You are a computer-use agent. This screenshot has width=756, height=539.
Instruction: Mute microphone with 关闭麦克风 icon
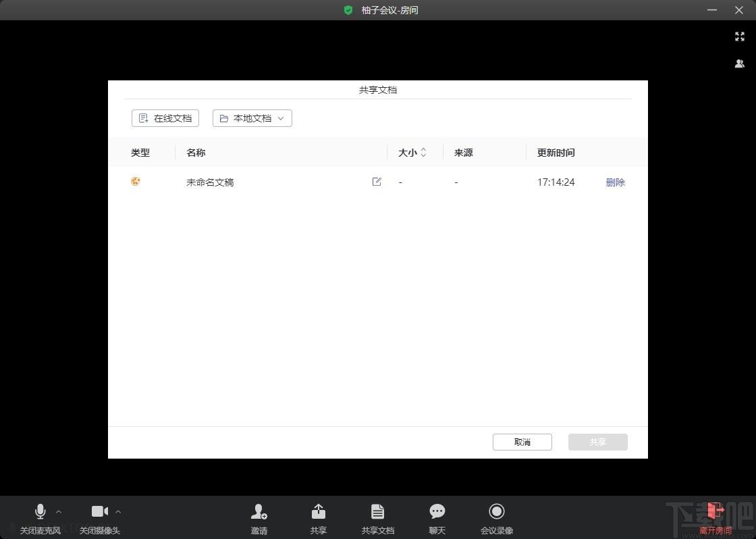pos(40,511)
